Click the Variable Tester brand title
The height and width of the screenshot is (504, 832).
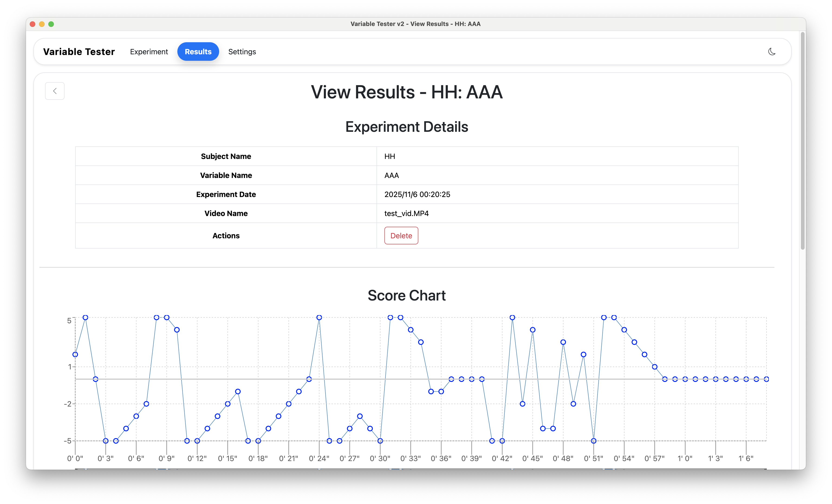[79, 52]
